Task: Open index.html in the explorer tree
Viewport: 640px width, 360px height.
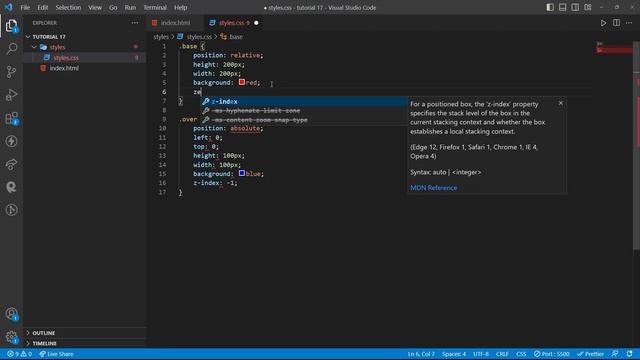Action: coord(84,68)
